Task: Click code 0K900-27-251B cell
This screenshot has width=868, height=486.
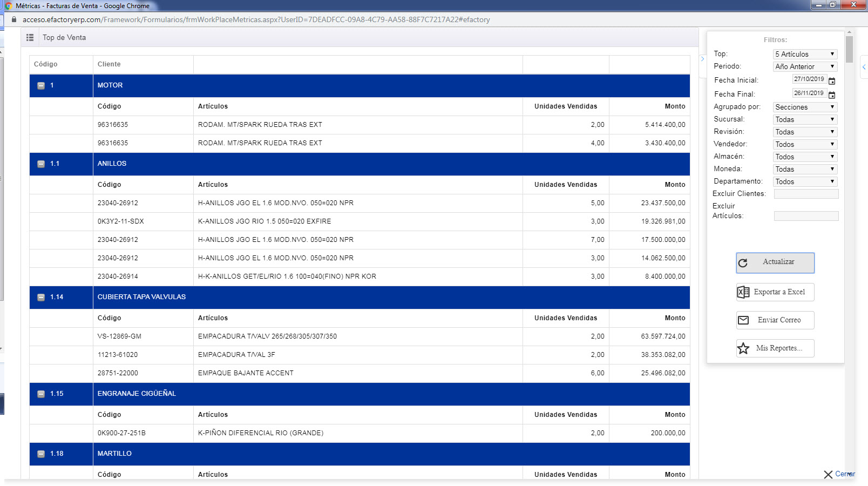Action: pos(121,433)
